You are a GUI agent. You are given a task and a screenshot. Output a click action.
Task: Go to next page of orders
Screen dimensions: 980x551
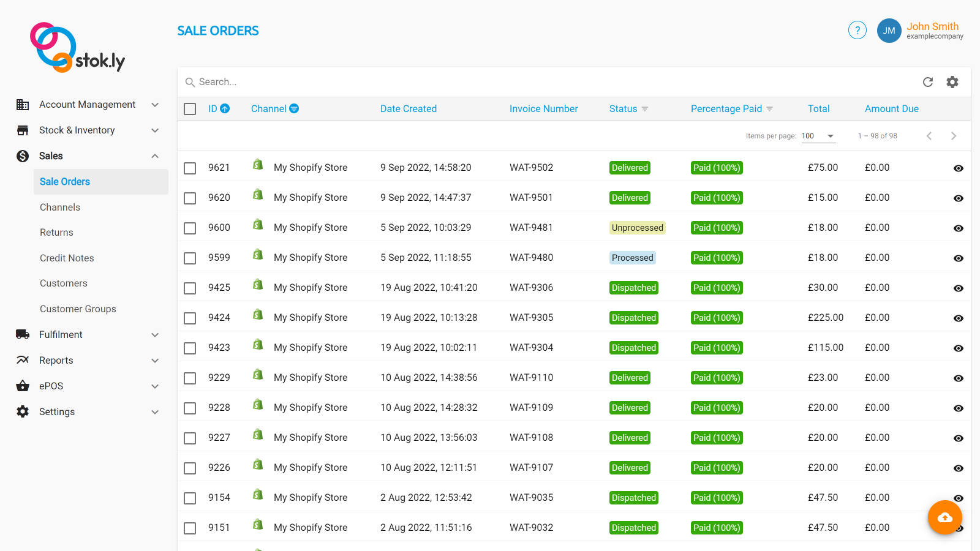click(x=954, y=136)
